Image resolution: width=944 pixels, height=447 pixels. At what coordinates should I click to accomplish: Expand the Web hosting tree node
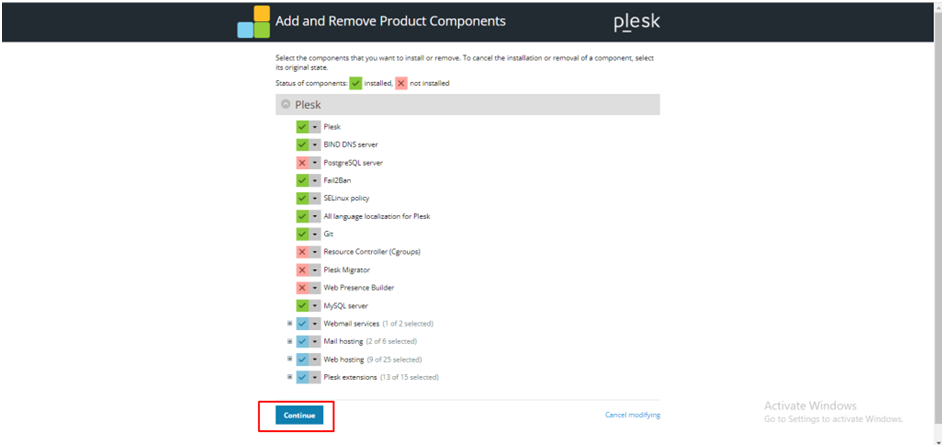tap(289, 359)
